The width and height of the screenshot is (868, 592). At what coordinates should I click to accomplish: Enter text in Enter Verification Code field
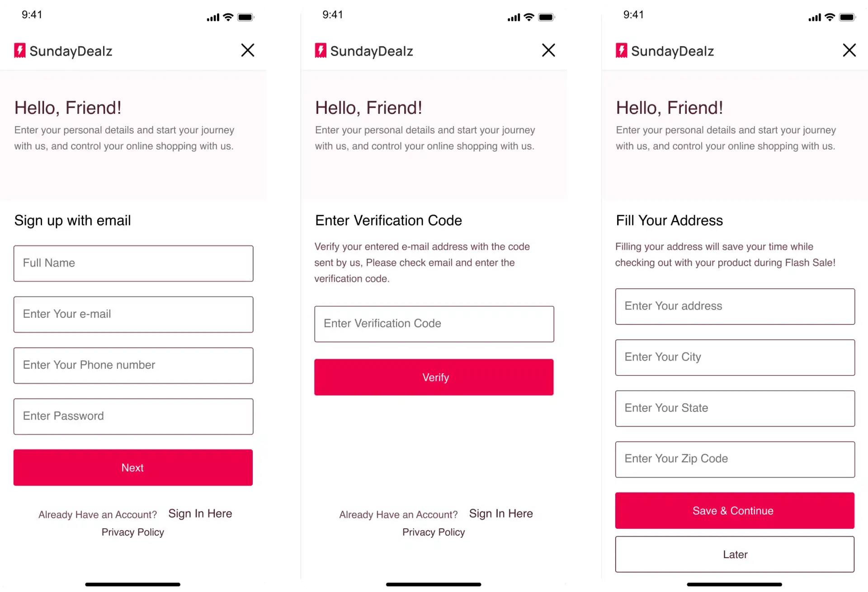click(434, 324)
